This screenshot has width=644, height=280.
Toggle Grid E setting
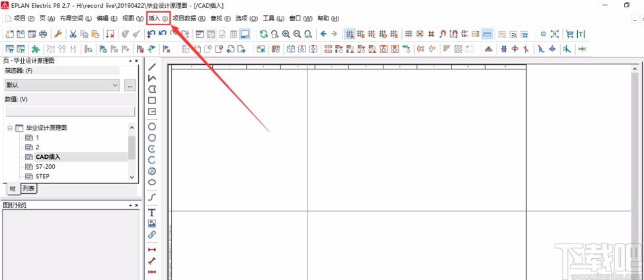(x=394, y=34)
